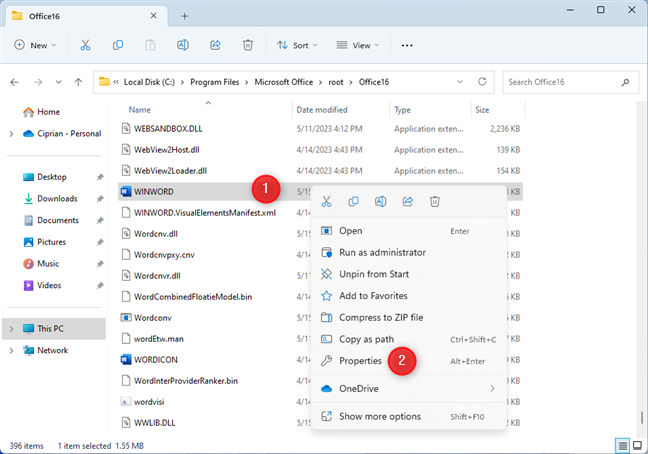Open the recent locations dropdown arrow

(x=59, y=82)
